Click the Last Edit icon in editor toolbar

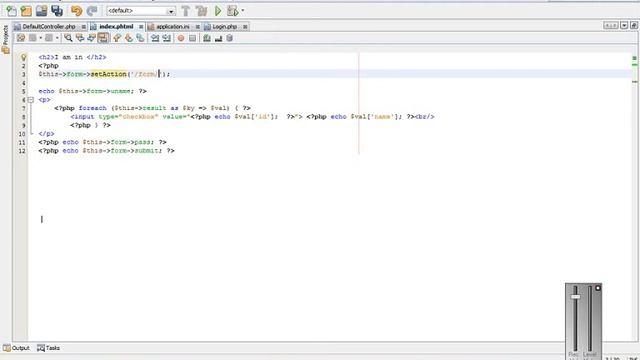click(x=20, y=38)
